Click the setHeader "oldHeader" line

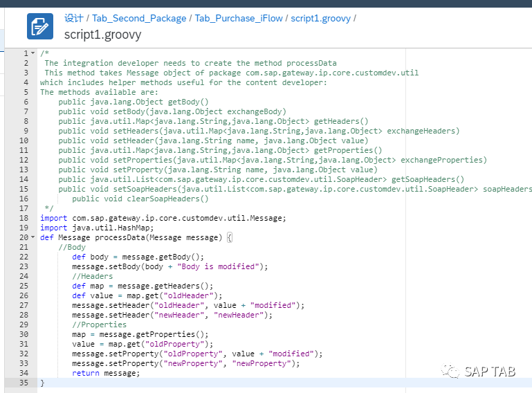pyautogui.click(x=188, y=305)
